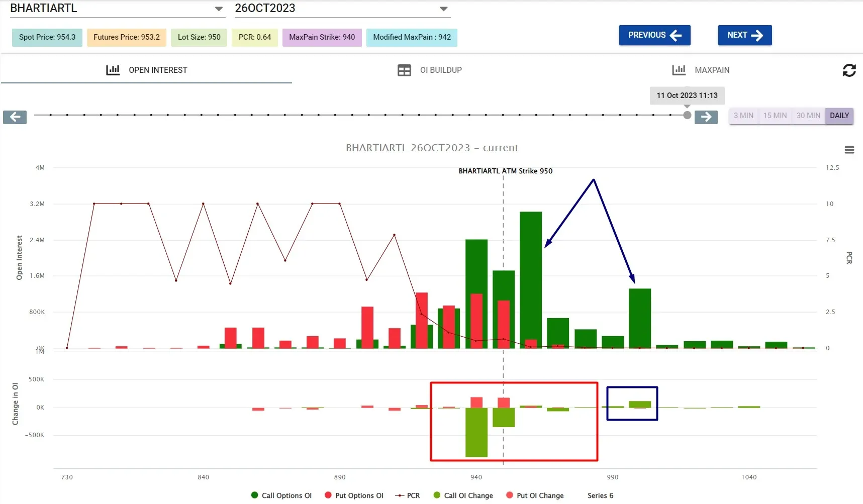The image size is (863, 504).
Task: Toggle Put Options OI legend series
Action: [354, 495]
